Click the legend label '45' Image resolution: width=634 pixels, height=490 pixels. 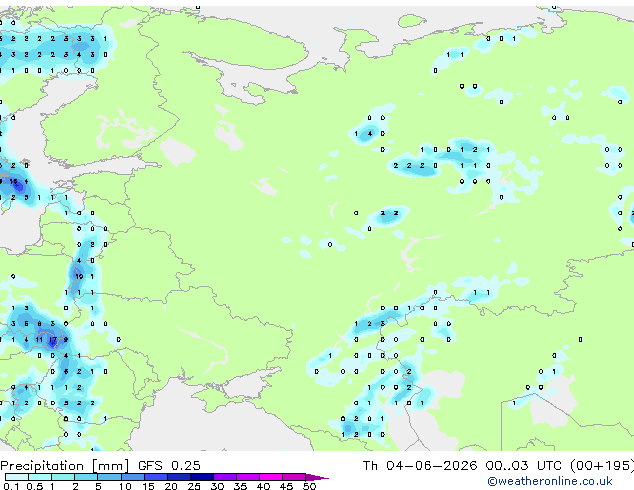[286, 486]
